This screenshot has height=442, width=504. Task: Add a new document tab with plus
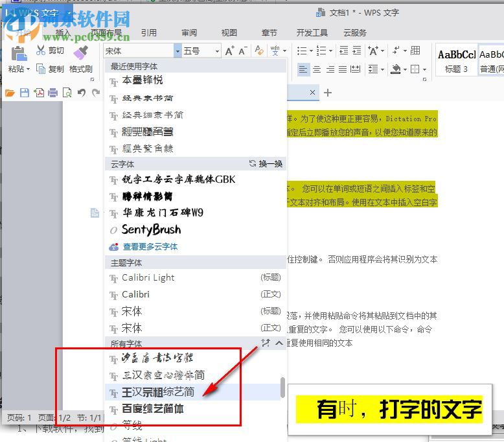pos(328,93)
